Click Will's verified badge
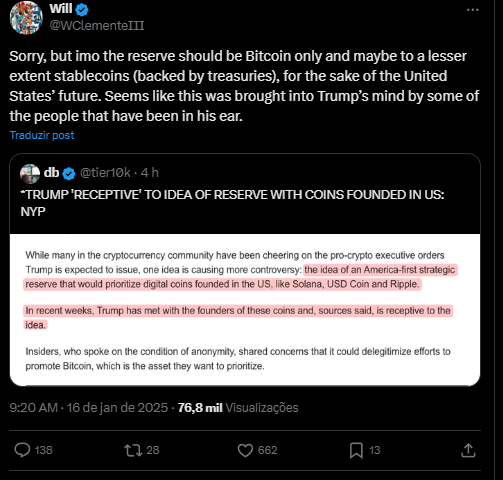This screenshot has height=480, width=503. (82, 10)
